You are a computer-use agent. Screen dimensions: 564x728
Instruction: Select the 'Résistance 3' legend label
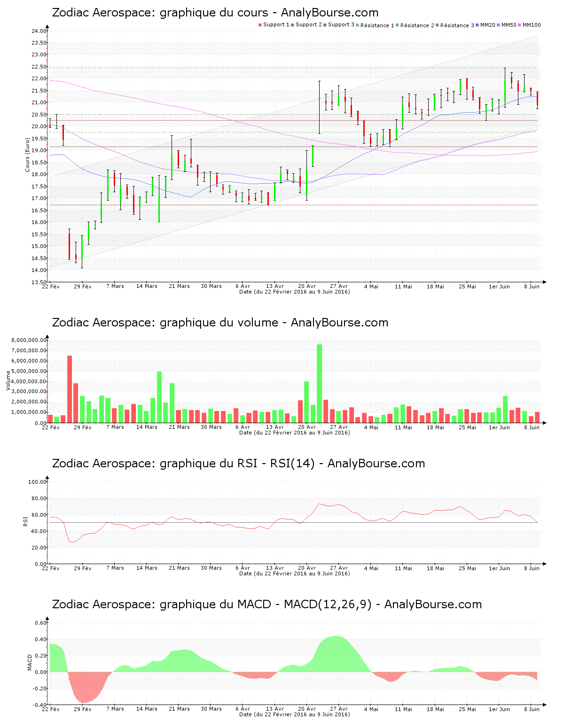coord(457,25)
